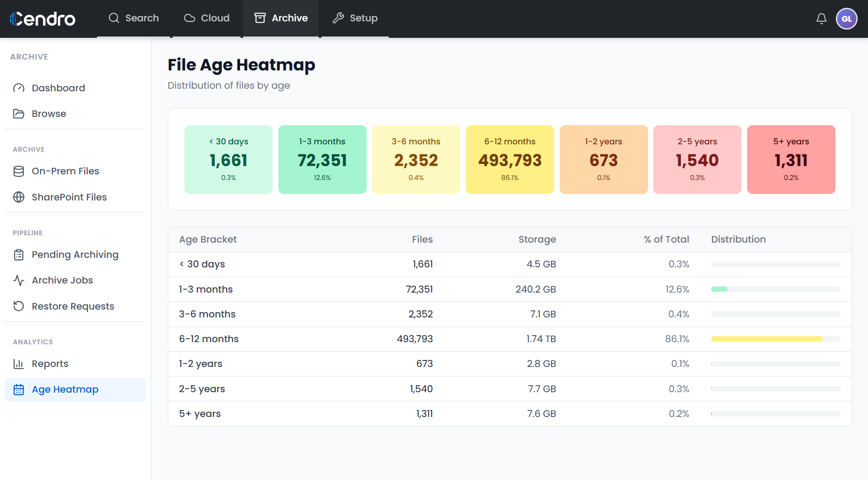Image resolution: width=868 pixels, height=480 pixels.
Task: Click the Archive Jobs activity icon
Action: coord(19,280)
